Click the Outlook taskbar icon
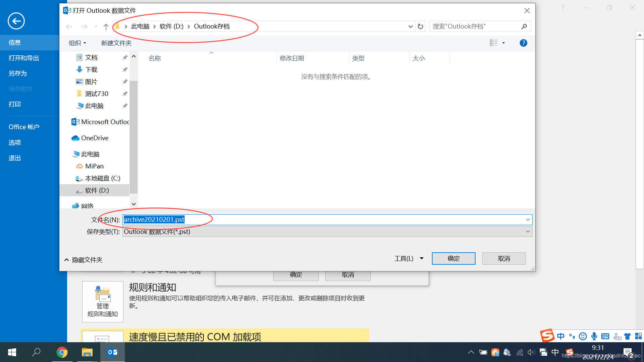 [112, 352]
